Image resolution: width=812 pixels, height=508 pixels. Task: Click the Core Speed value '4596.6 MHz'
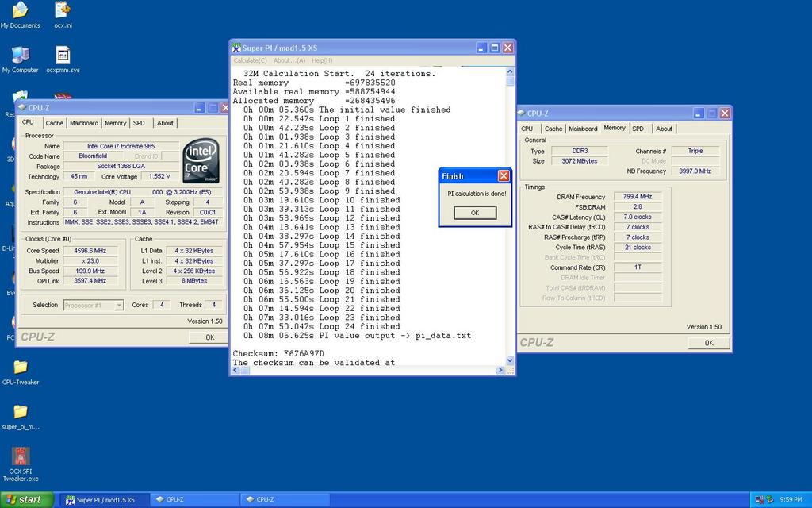[90, 251]
